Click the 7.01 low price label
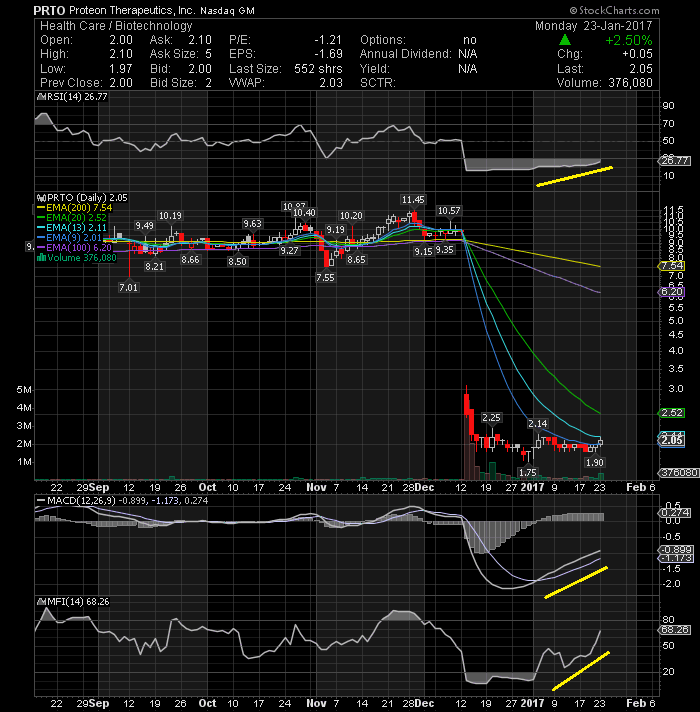Image resolution: width=700 pixels, height=712 pixels. pos(128,287)
